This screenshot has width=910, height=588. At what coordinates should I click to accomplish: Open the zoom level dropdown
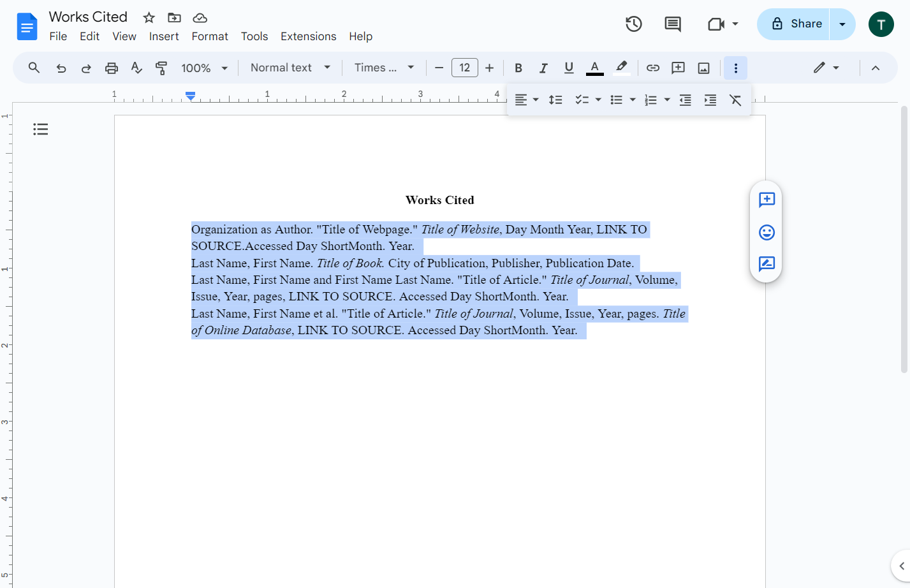tap(205, 68)
